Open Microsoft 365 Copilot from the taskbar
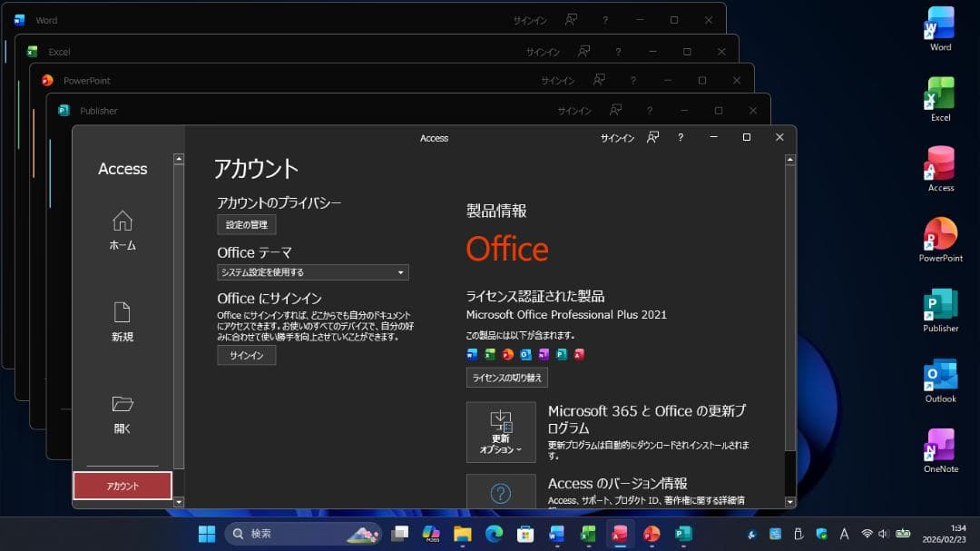980x551 pixels. 431,534
